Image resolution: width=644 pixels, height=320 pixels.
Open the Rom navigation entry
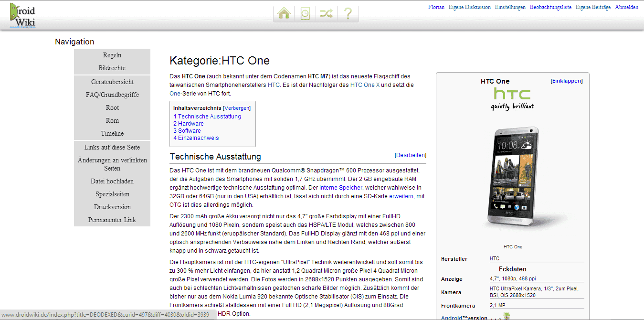click(112, 120)
